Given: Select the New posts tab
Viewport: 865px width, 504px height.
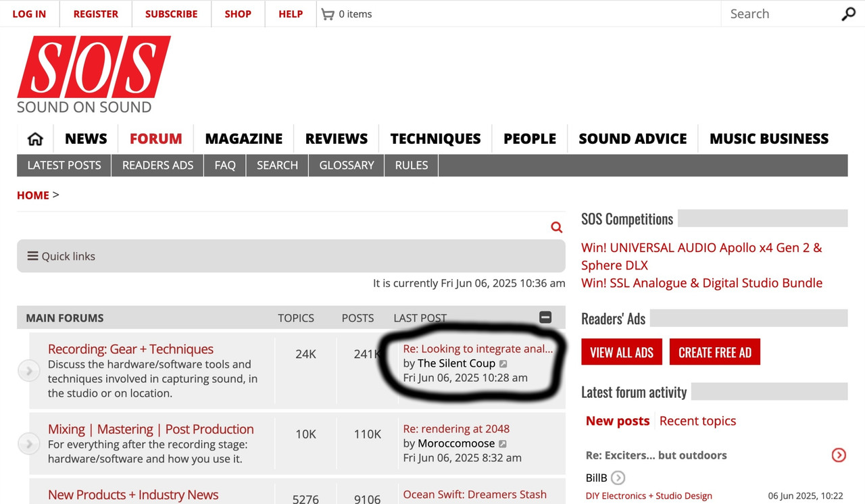Looking at the screenshot, I should pos(618,421).
